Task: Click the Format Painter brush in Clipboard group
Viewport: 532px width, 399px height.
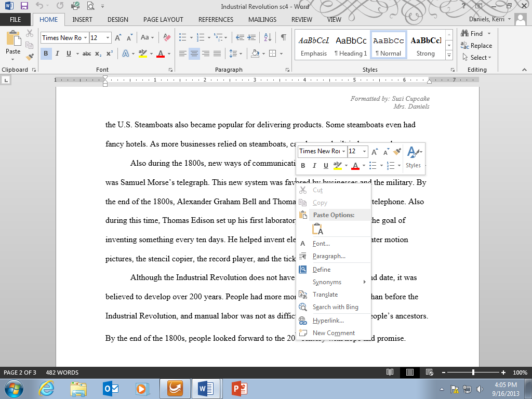Action: click(x=30, y=57)
